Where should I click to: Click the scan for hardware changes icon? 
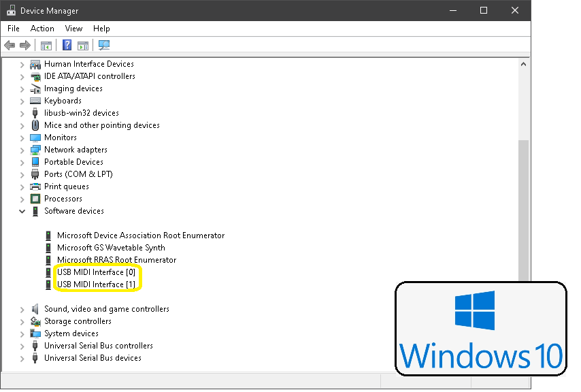[x=104, y=46]
